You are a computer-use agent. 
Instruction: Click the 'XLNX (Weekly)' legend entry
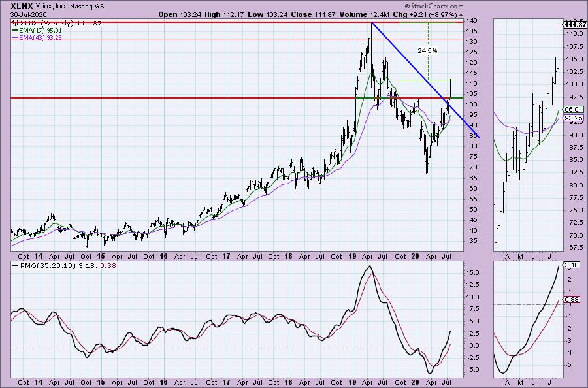click(57, 24)
